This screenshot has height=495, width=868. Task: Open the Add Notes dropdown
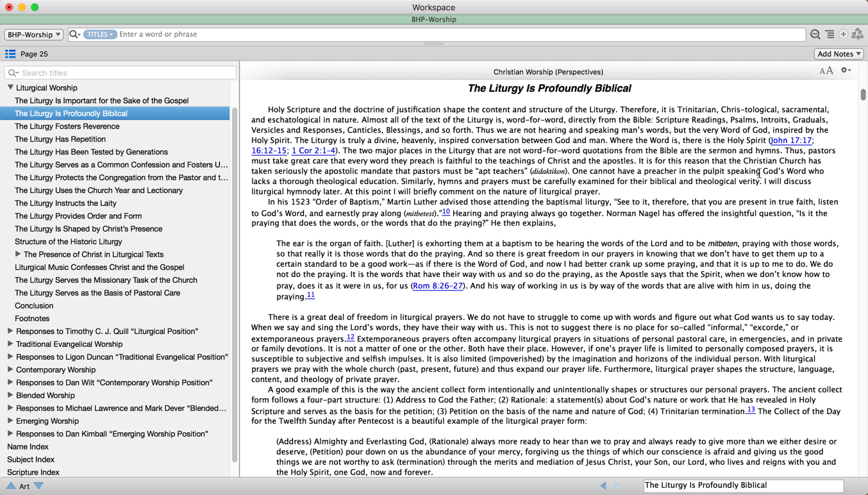pyautogui.click(x=839, y=55)
